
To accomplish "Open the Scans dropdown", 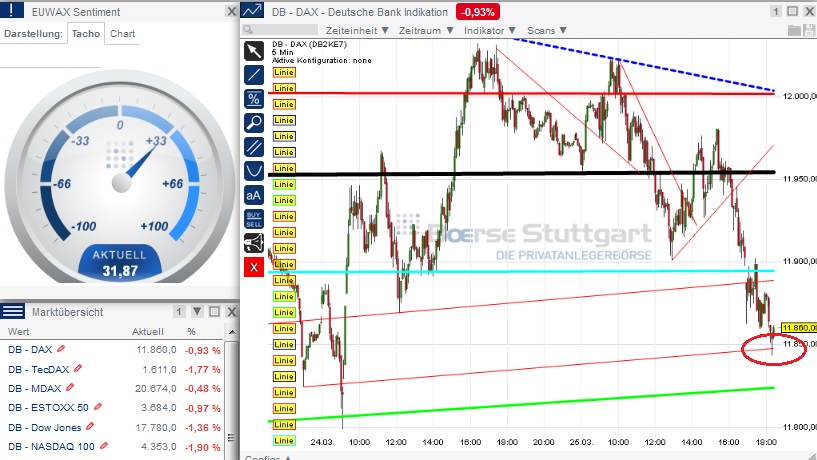I will (547, 30).
